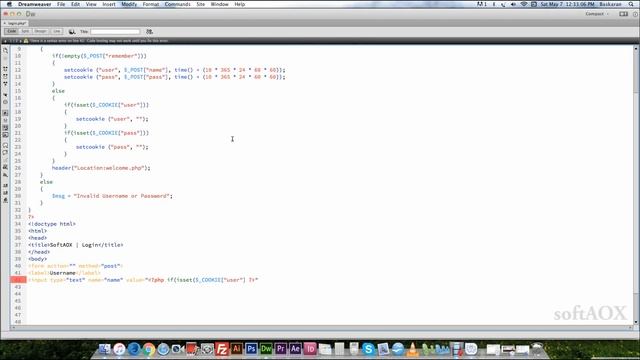This screenshot has height=360, width=640.
Task: Click the preview in browser icon
Action: 72,31
